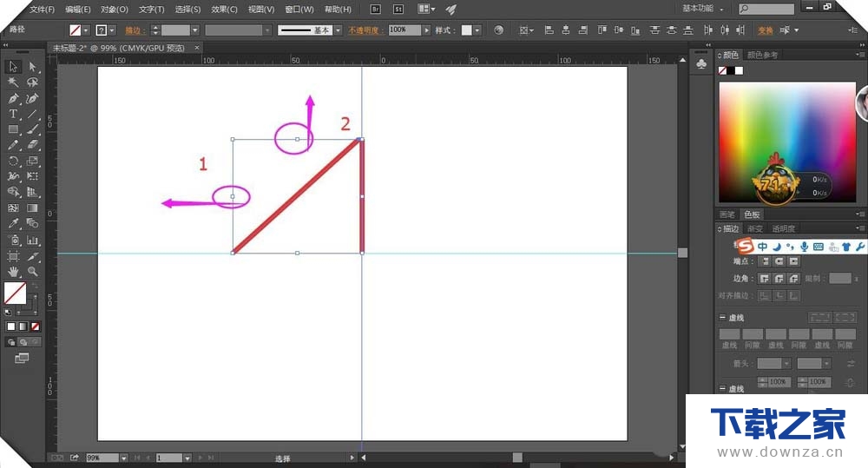868x468 pixels.
Task: Toggle Sogou Chinese/English mode (中)
Action: pos(762,247)
